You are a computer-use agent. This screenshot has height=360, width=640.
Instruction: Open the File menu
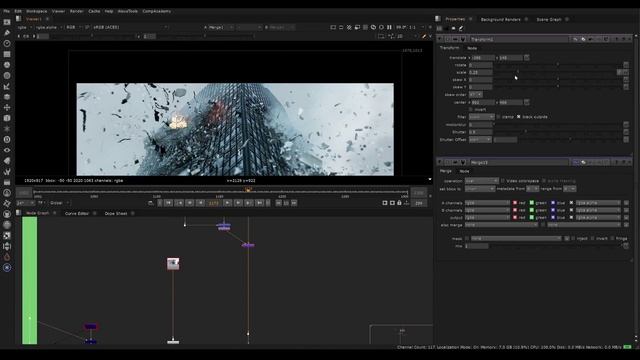7,11
